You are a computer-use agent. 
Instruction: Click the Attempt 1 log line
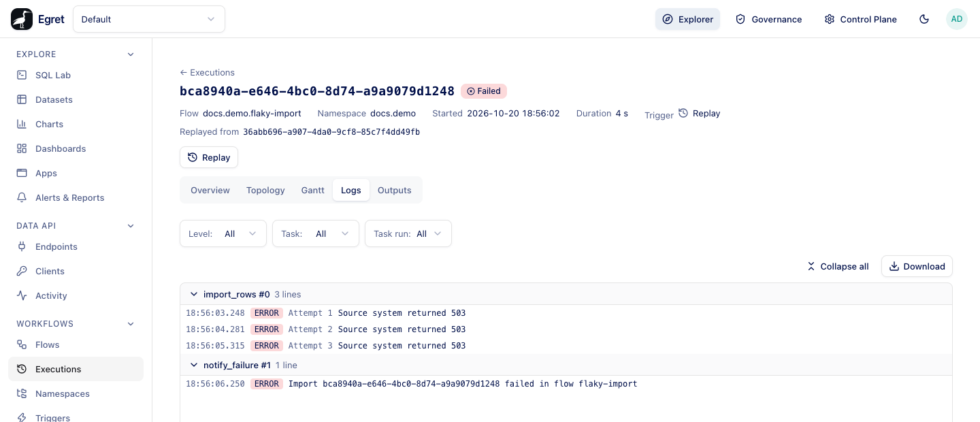point(566,313)
